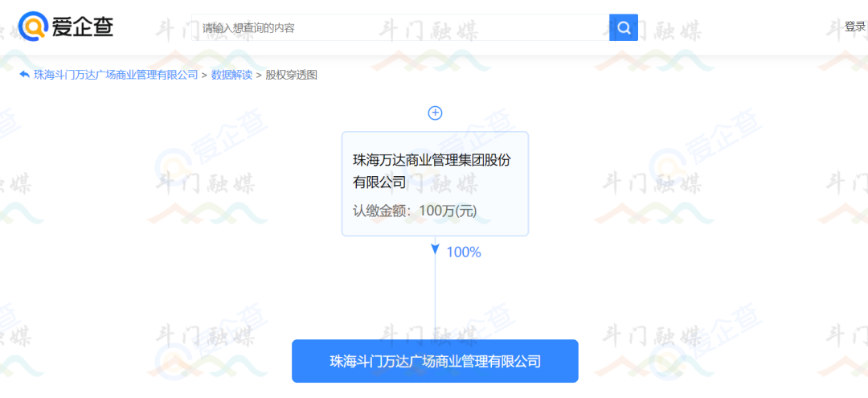Click the blue search magnifier button
The height and width of the screenshot is (398, 868).
[x=624, y=27]
